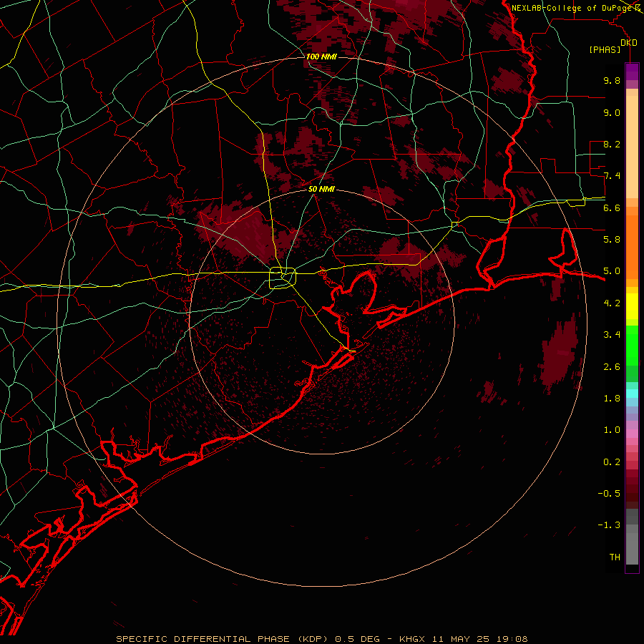
Task: Click the yellow band on the color bar
Action: tap(632, 306)
